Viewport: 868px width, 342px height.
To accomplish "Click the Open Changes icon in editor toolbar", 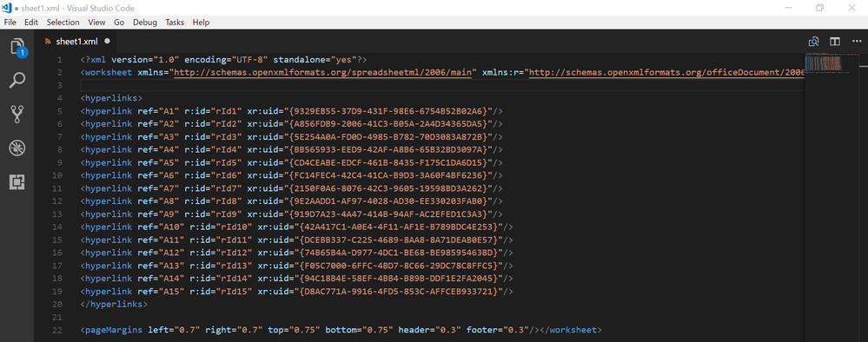I will click(813, 41).
